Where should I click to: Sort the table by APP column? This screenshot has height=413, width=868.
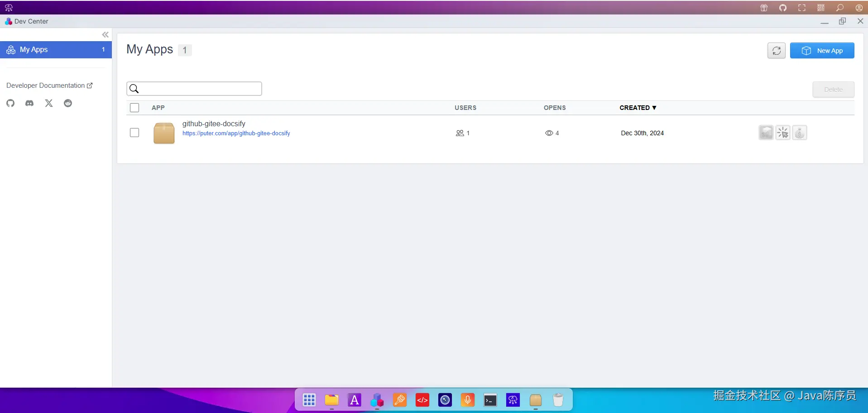158,108
